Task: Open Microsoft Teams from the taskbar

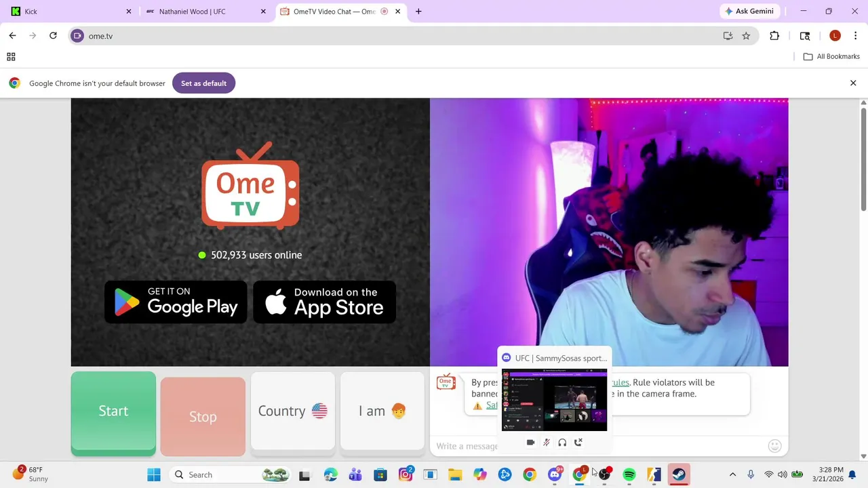Action: (355, 474)
